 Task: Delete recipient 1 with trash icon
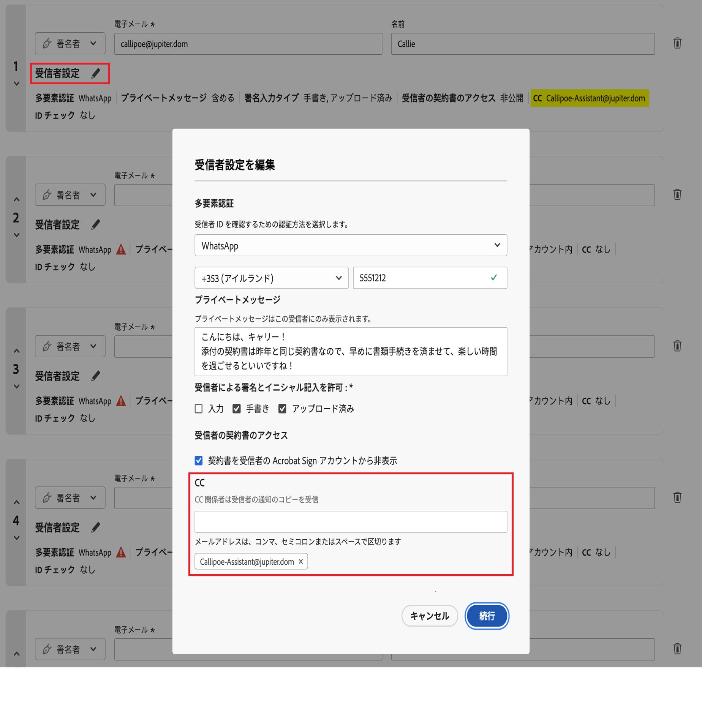click(677, 43)
